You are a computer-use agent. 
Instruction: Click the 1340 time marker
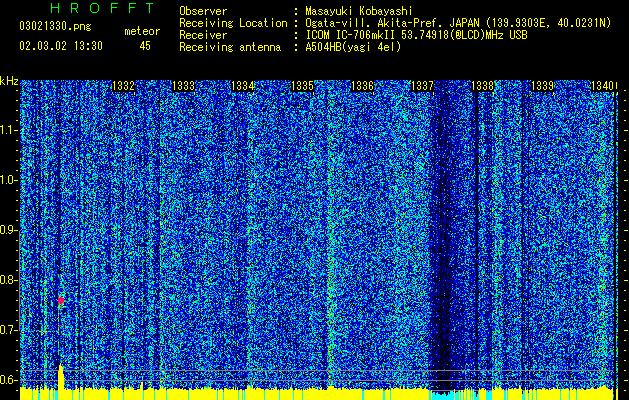(x=603, y=86)
